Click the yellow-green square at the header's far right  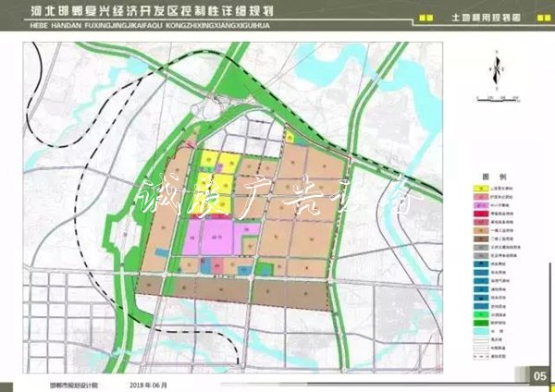tap(540, 18)
